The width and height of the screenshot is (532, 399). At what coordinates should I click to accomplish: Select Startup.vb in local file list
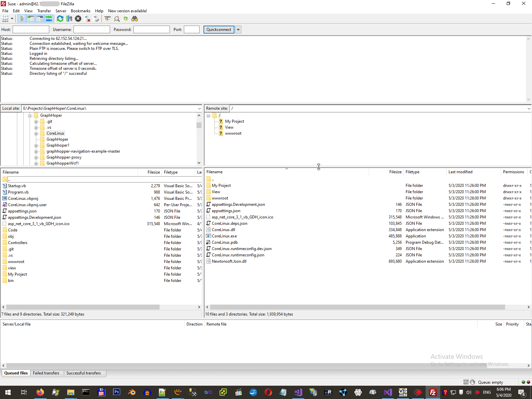click(17, 186)
